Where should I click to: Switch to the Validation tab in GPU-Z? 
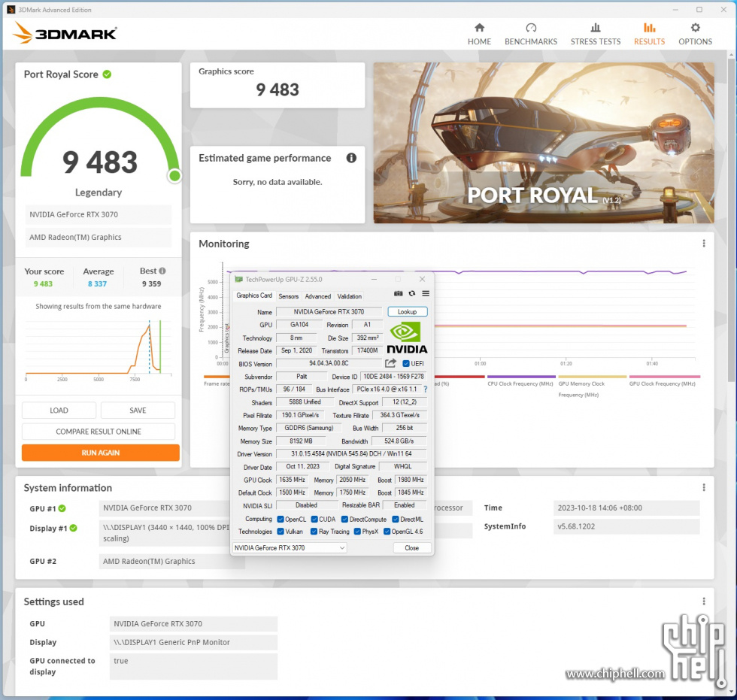[349, 296]
